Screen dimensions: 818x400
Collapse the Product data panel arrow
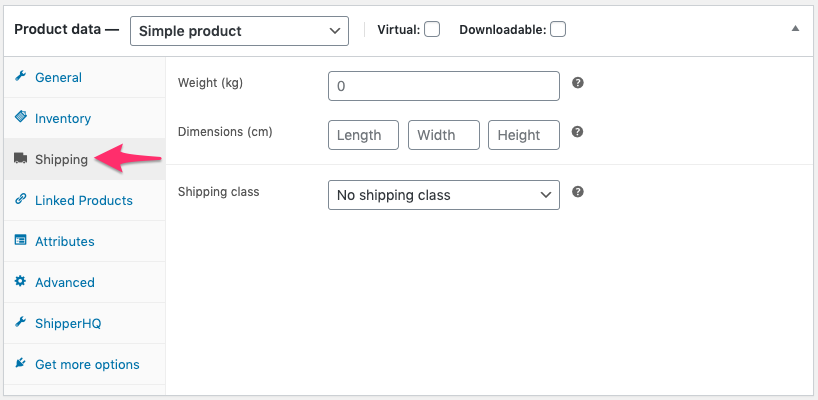(795, 30)
